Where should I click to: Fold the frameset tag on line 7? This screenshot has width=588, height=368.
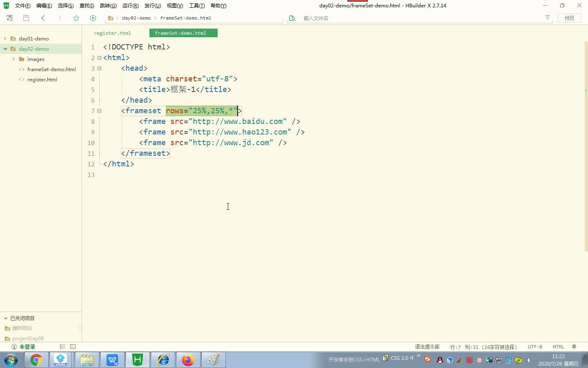coord(99,111)
